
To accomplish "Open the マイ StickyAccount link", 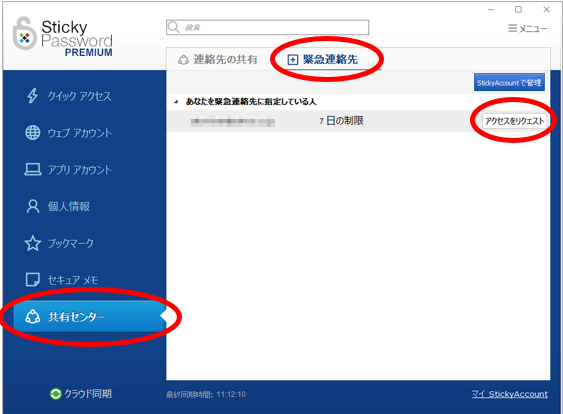I will click(x=510, y=394).
